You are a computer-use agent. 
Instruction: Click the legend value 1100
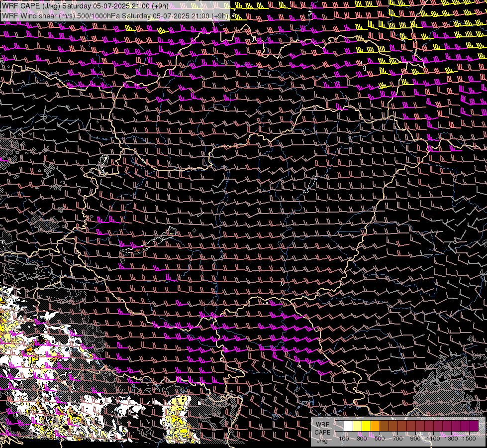(x=433, y=439)
